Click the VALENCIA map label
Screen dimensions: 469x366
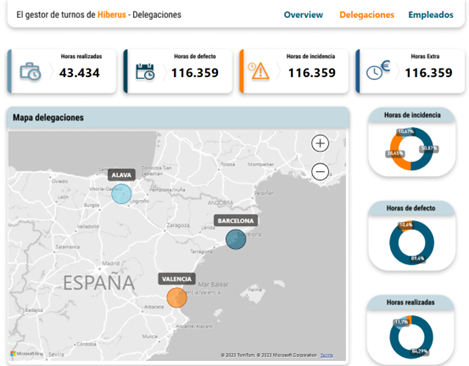(x=177, y=279)
